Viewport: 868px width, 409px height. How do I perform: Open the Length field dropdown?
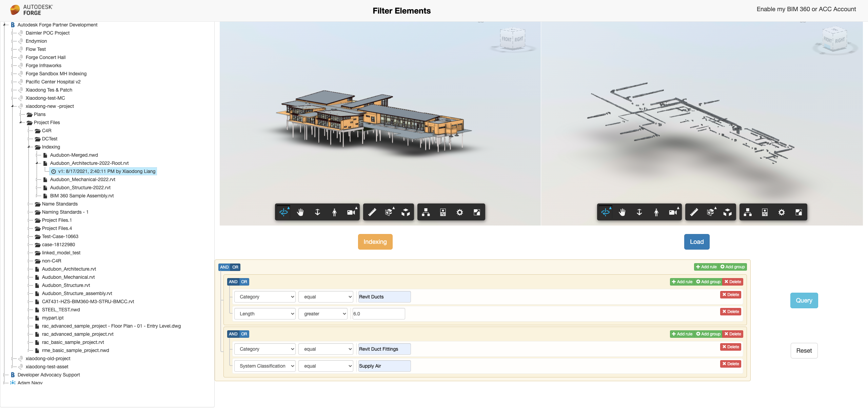264,314
